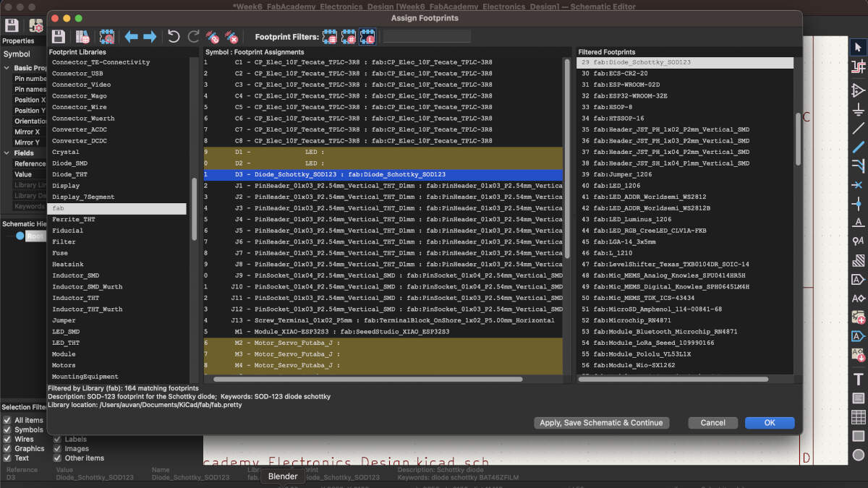Select the Add Net Label tool
The image size is (868, 488).
pos(859,222)
